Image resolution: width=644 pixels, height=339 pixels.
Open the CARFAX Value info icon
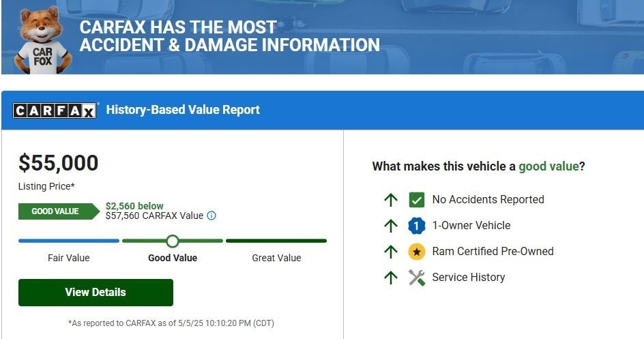[211, 216]
